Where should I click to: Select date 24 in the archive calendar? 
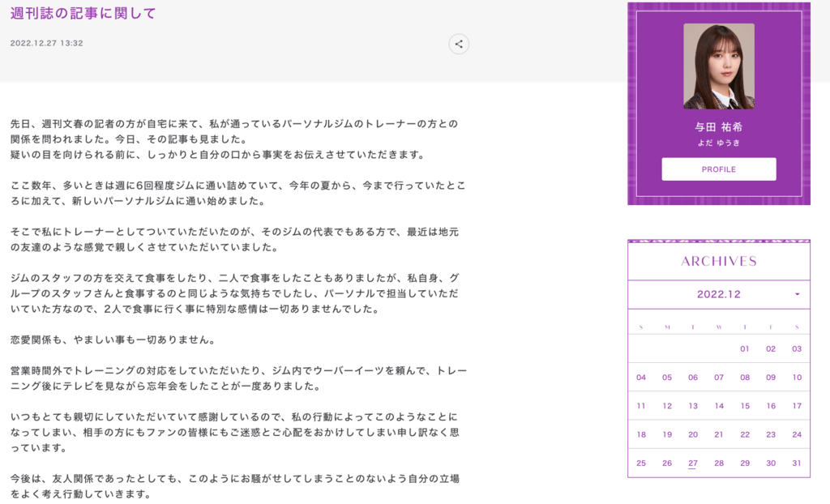pyautogui.click(x=797, y=434)
